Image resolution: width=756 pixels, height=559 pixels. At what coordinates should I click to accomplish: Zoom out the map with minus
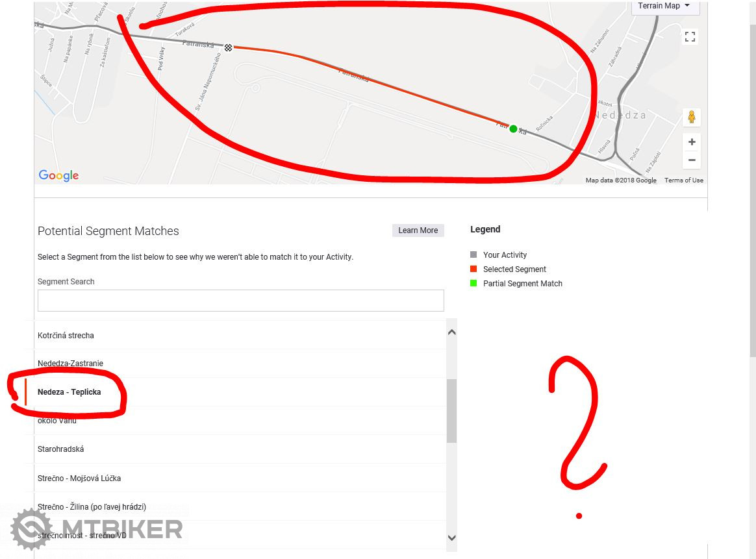(x=692, y=160)
